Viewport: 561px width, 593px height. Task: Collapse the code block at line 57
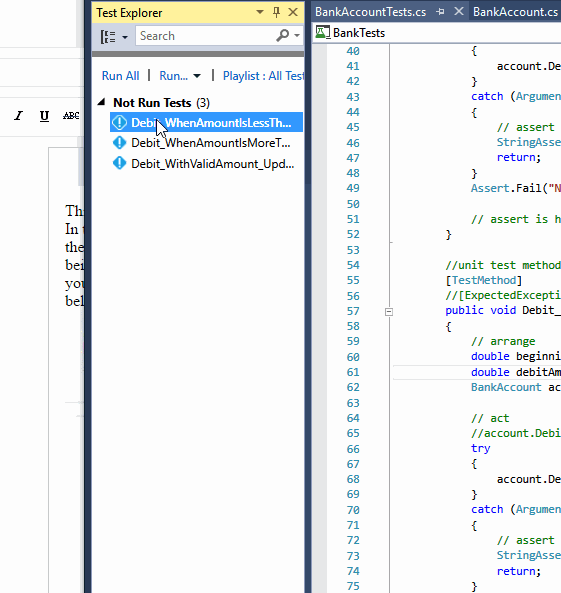[x=389, y=312]
